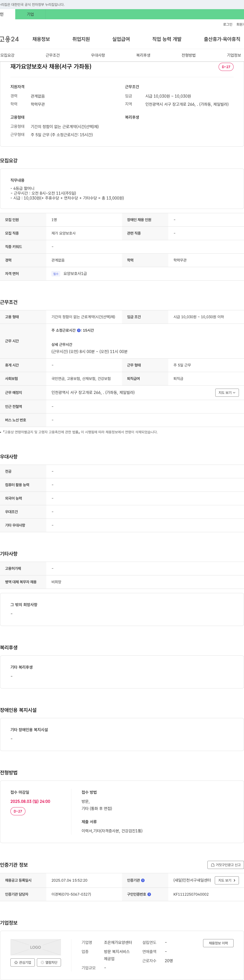Screen dimensions: 244x980
Task: Click 시급 10,030원 ~ 10,030원 이하 value
Action: pos(198,317)
